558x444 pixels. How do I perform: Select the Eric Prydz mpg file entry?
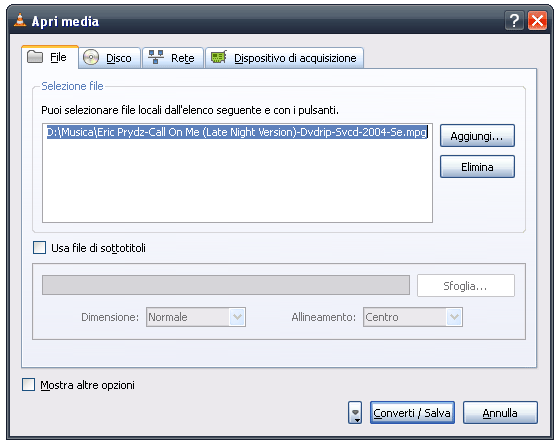click(237, 132)
